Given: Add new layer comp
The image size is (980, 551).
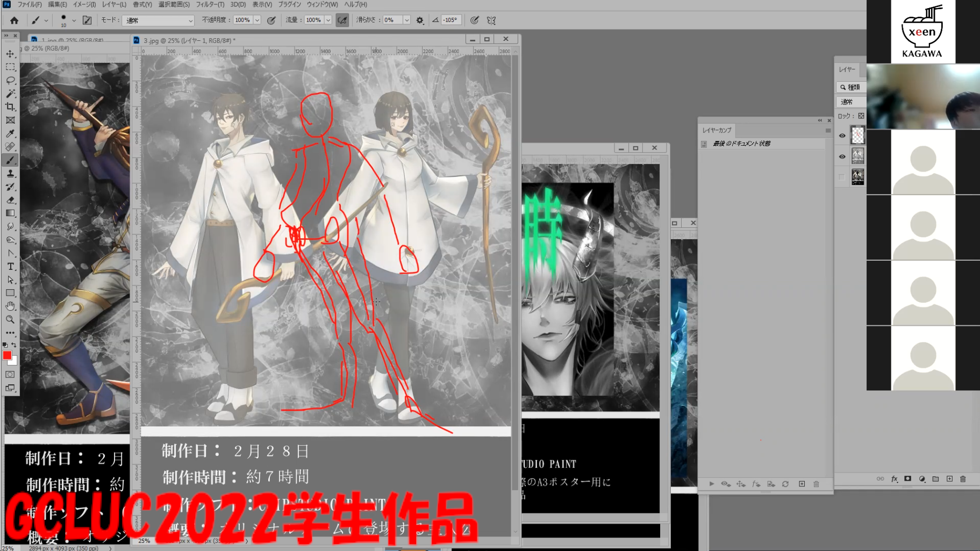Looking at the screenshot, I should pos(802,484).
